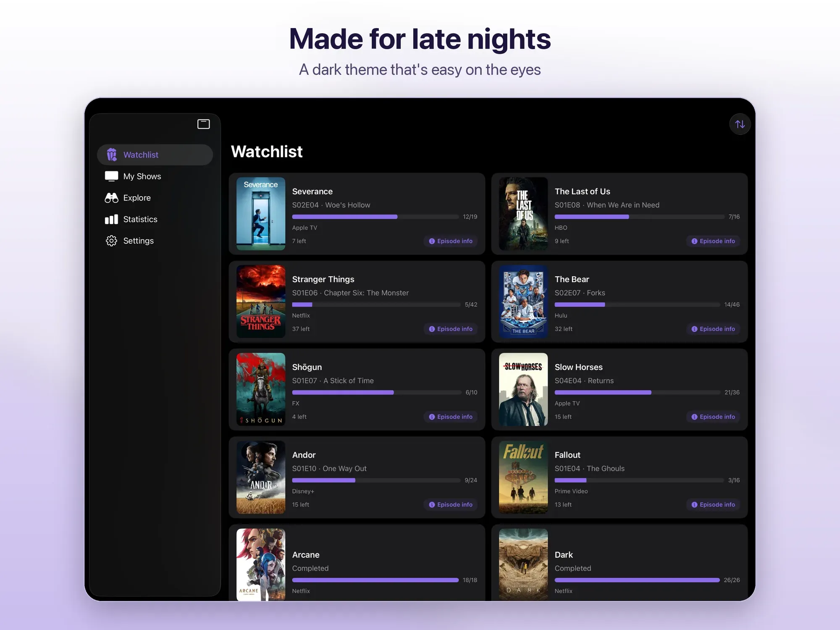
Task: Open the sort order arrows button
Action: pyautogui.click(x=740, y=124)
